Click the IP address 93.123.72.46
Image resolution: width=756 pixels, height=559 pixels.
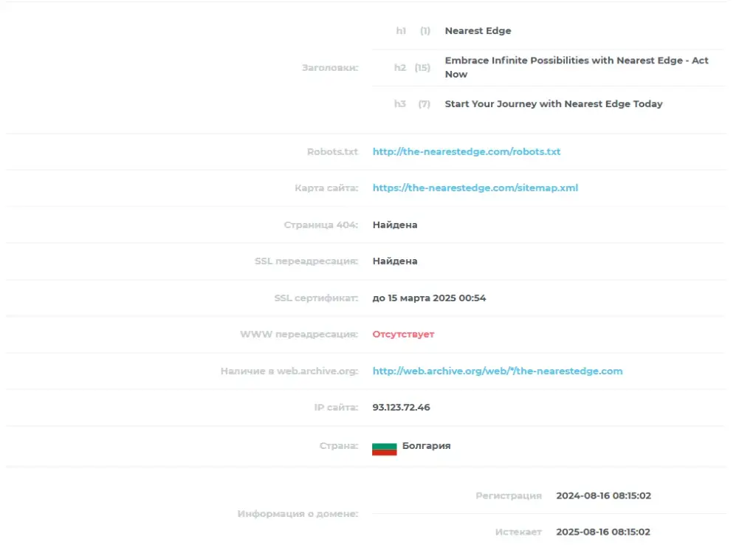401,407
